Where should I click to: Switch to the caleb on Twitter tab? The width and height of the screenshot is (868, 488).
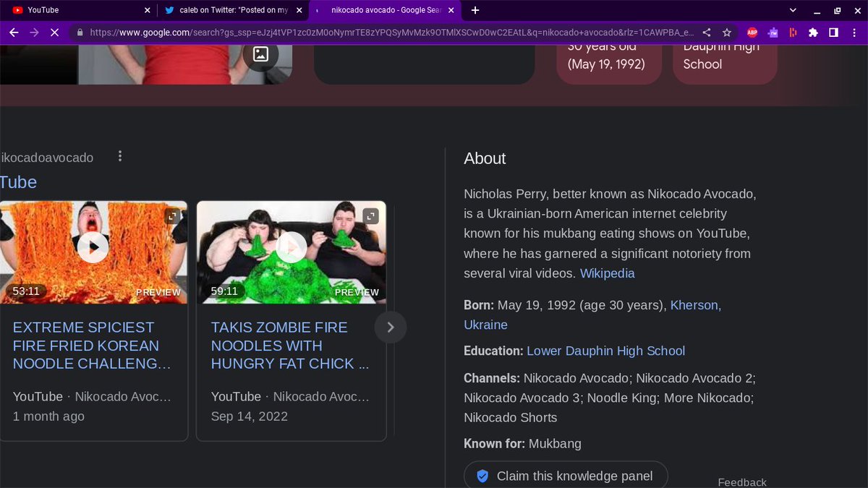pos(233,10)
